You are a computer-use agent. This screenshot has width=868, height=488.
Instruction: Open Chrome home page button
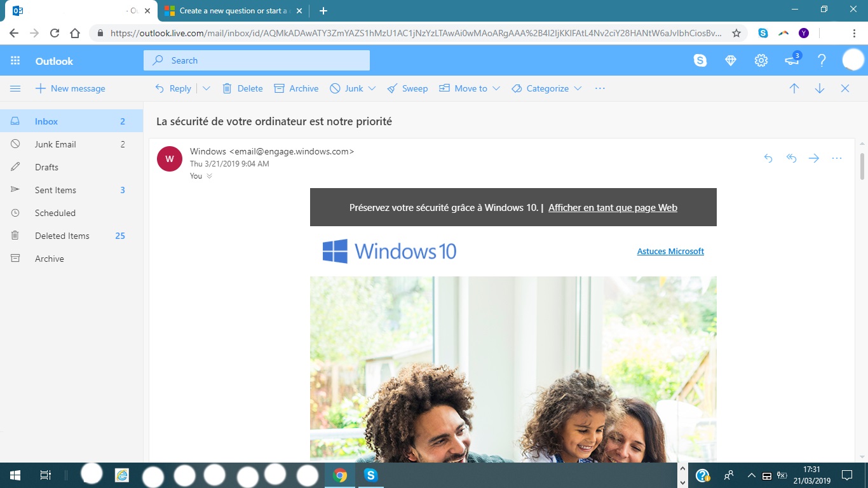pyautogui.click(x=75, y=33)
